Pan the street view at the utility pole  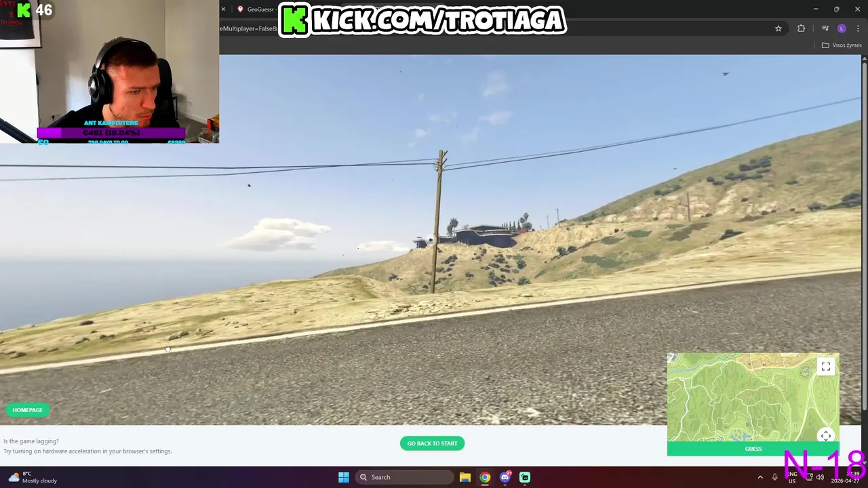click(439, 222)
